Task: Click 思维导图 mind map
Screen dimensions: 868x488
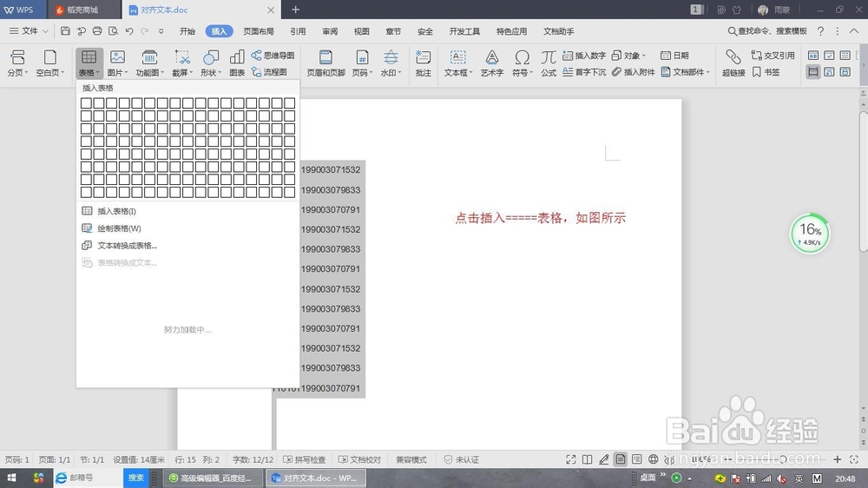Action: 273,56
